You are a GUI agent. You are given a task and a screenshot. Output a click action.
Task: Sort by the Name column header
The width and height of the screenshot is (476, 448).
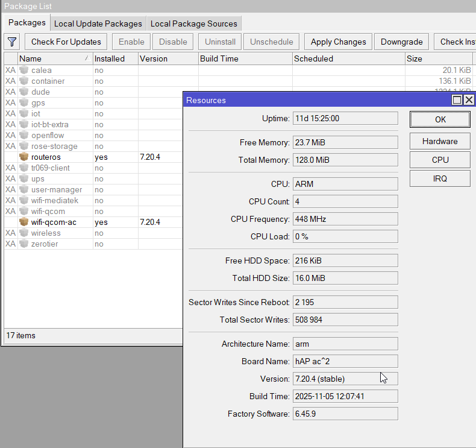(x=55, y=58)
